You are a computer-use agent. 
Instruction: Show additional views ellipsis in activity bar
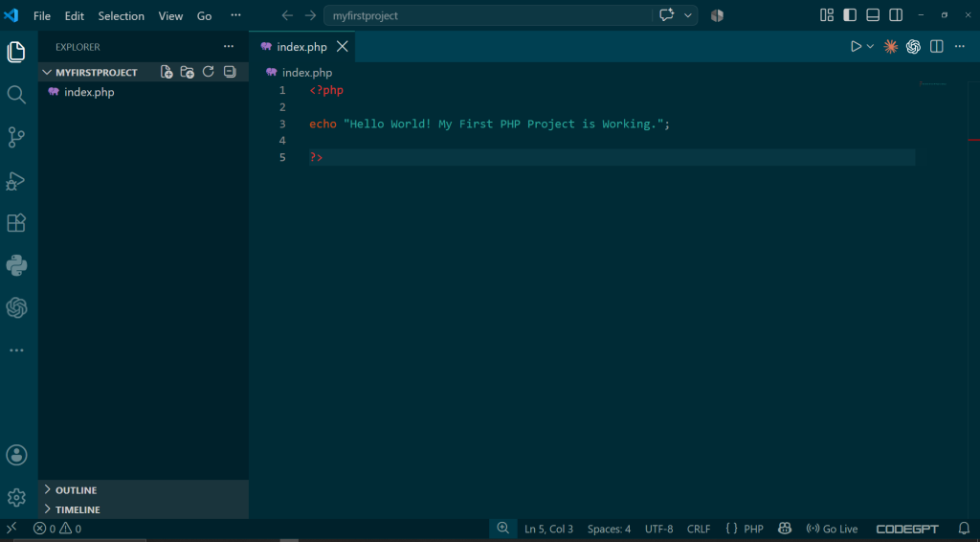coord(16,350)
